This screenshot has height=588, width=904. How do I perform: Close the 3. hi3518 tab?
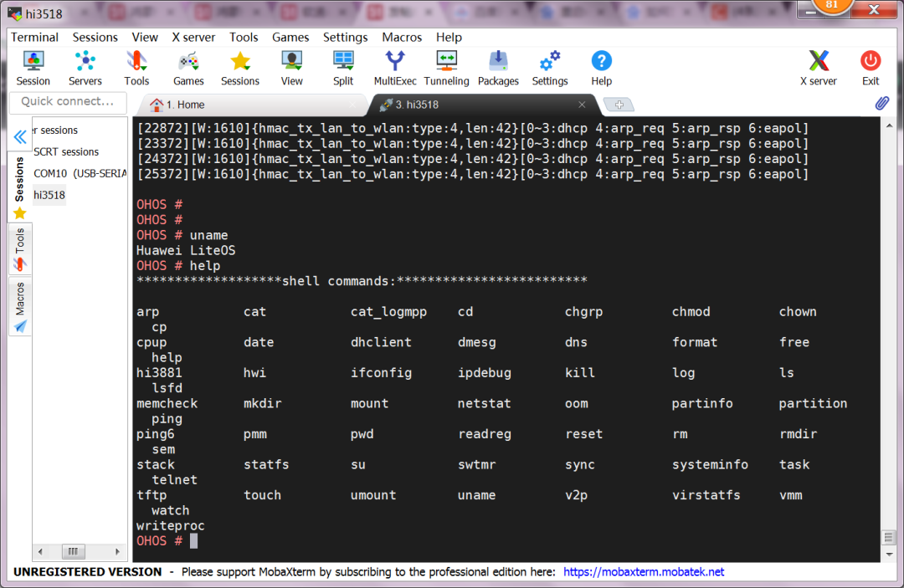coord(582,105)
